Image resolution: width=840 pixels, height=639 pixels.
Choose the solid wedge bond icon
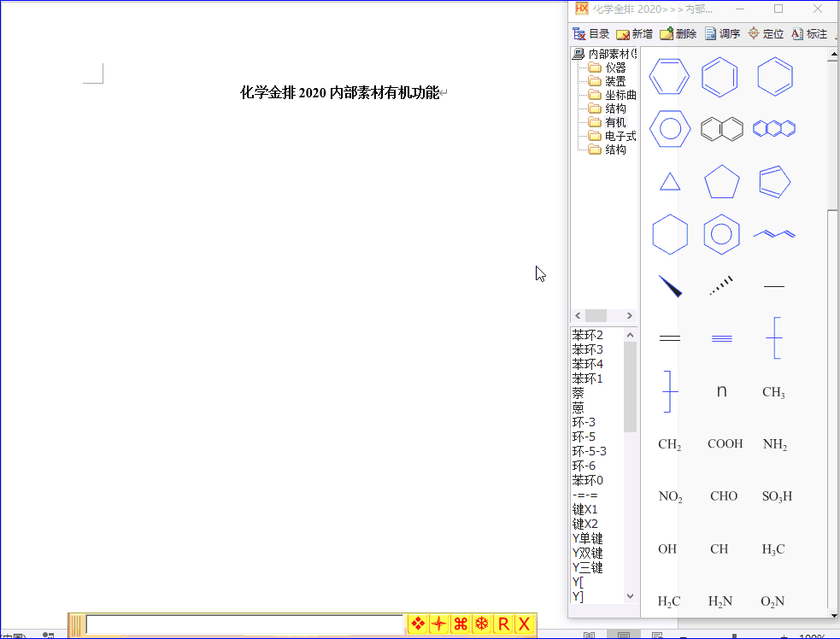pos(670,286)
